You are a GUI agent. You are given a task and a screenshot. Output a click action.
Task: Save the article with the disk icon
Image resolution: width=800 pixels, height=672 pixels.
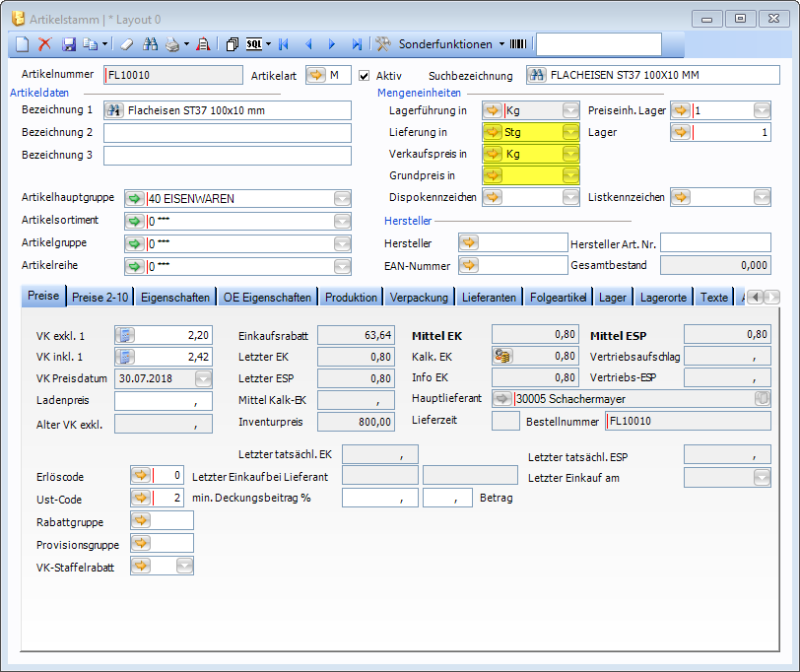69,44
